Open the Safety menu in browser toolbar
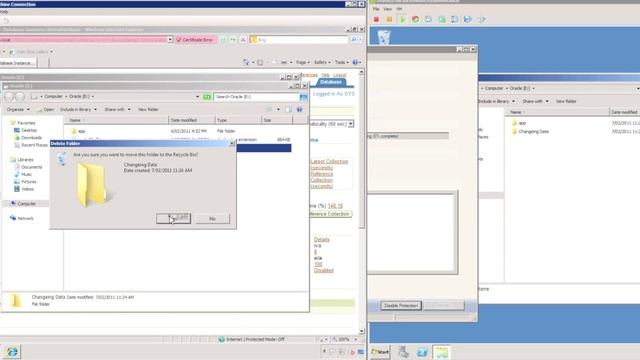The width and height of the screenshot is (640, 360). point(322,62)
